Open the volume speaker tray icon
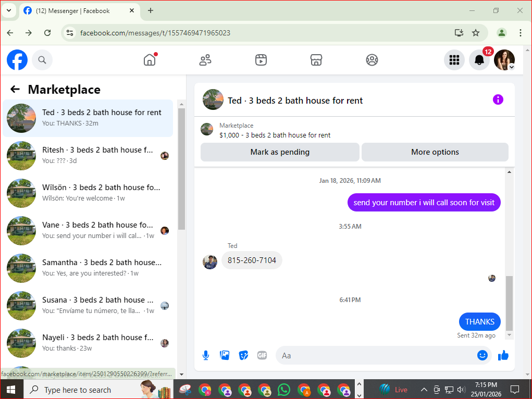This screenshot has height=399, width=532. pyautogui.click(x=461, y=390)
